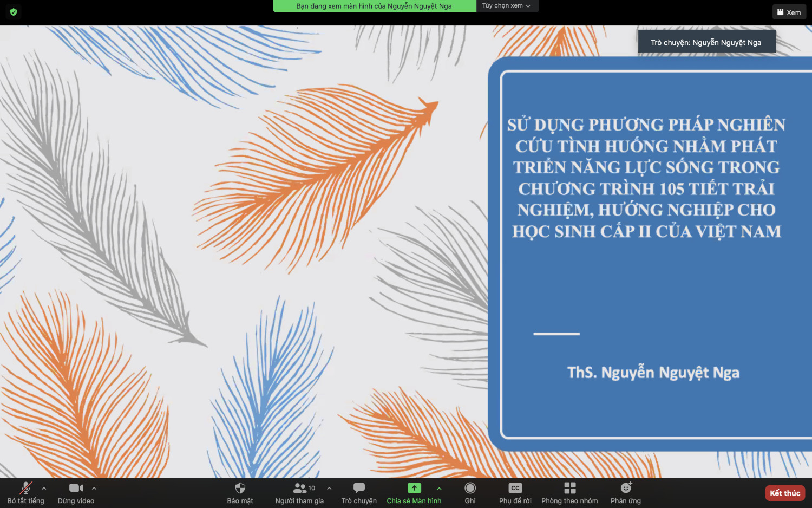The width and height of the screenshot is (812, 508).
Task: Click the green screen-viewing status banner
Action: coord(374,6)
